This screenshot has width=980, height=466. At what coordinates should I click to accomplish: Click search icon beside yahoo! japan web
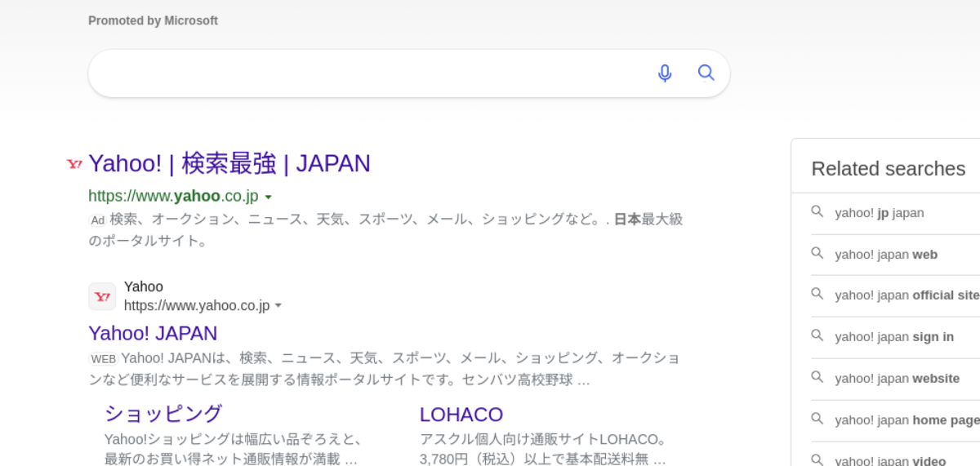pos(817,253)
